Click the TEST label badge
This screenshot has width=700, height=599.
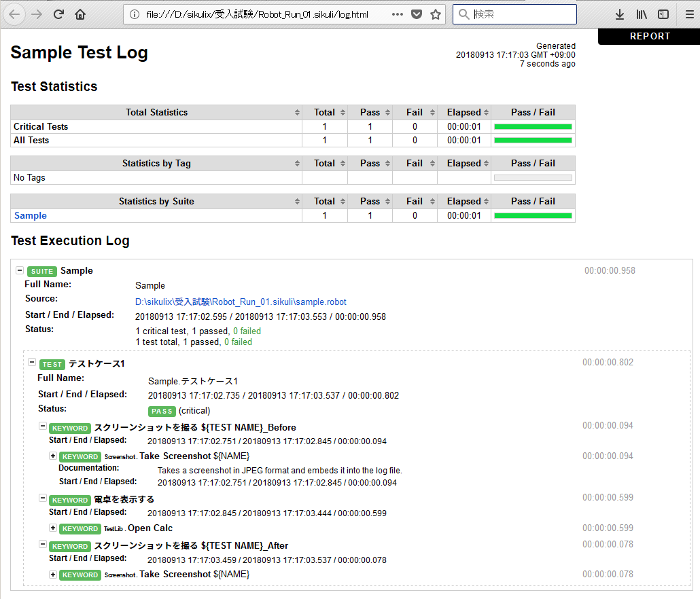click(52, 365)
